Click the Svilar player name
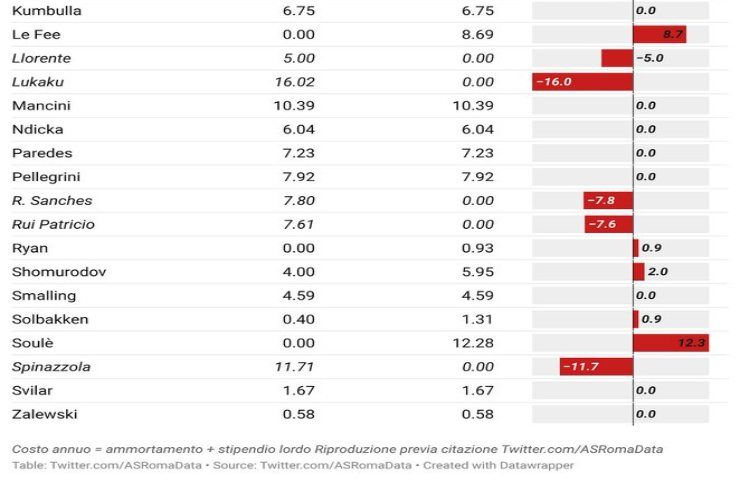 point(32,391)
